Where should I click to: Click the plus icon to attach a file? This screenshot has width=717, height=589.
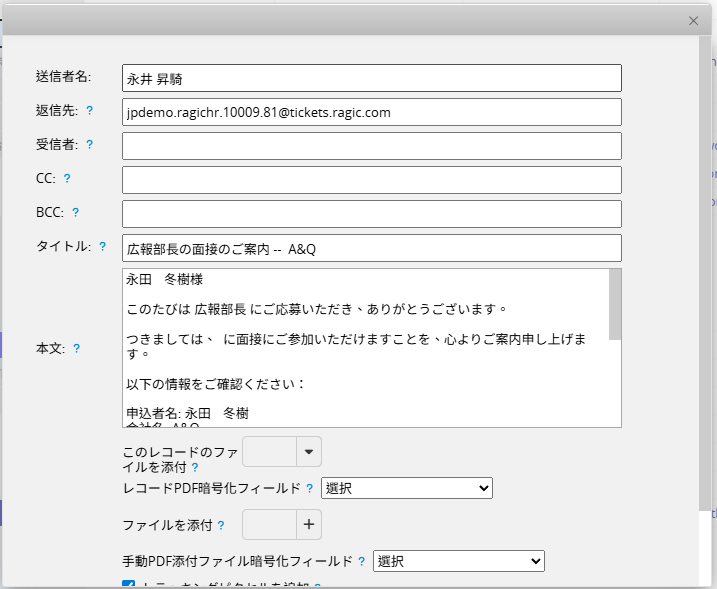[x=309, y=524]
